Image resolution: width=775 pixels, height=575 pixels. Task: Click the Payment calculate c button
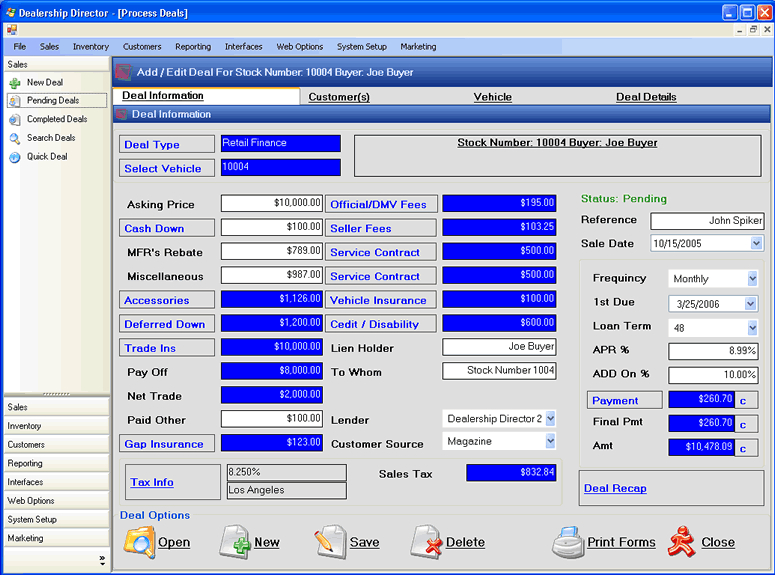pos(746,400)
